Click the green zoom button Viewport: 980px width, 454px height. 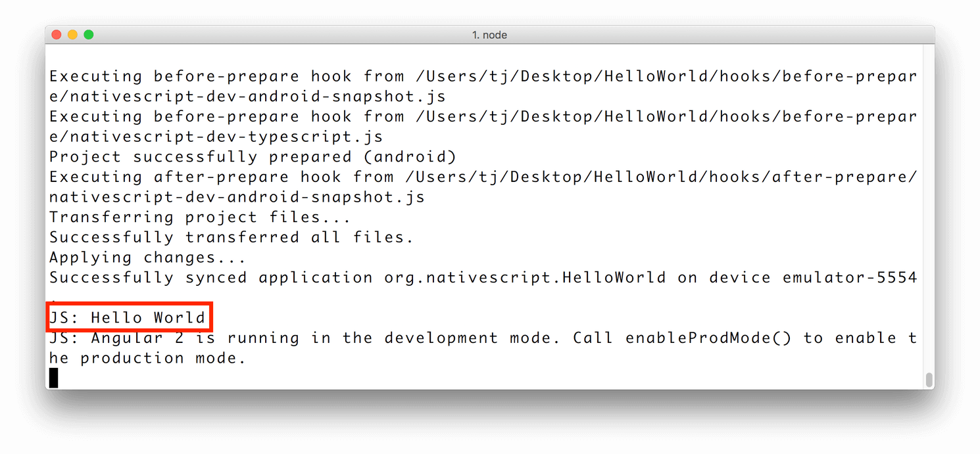click(88, 34)
